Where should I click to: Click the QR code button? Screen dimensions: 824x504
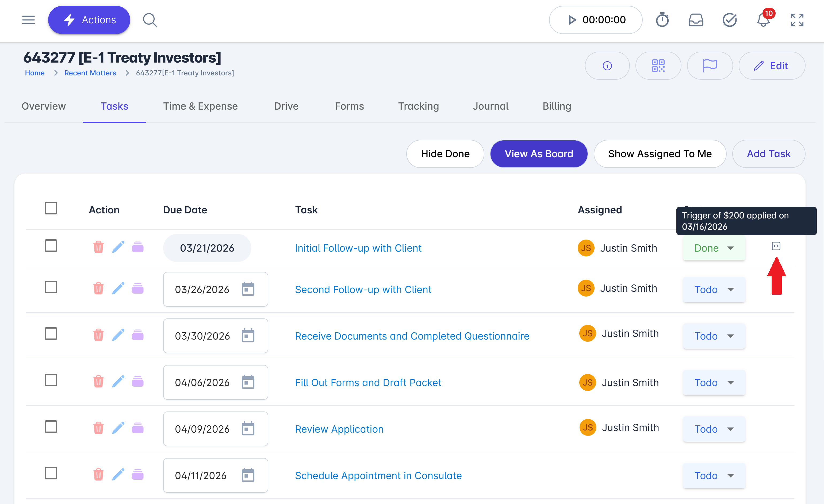pos(658,66)
